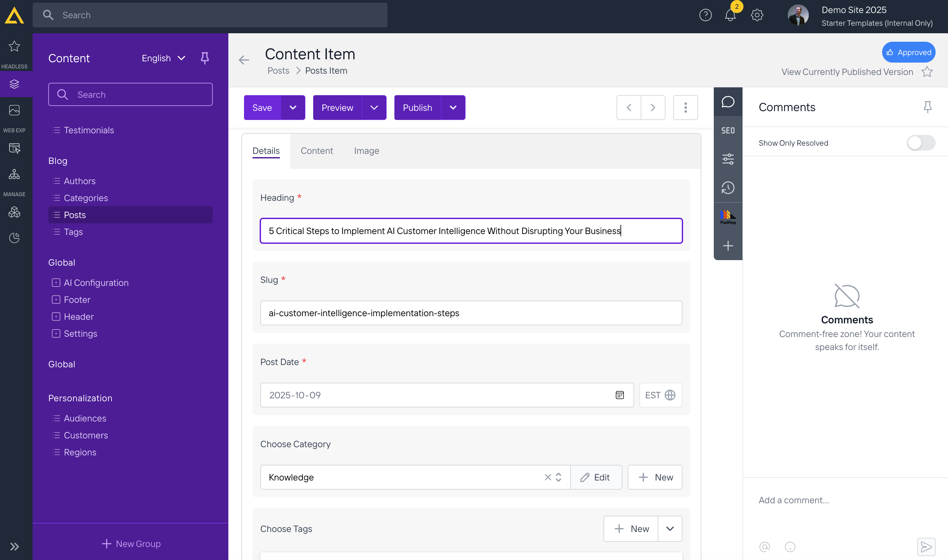Open the Web Experience pages icon
948x560 pixels.
click(x=14, y=148)
